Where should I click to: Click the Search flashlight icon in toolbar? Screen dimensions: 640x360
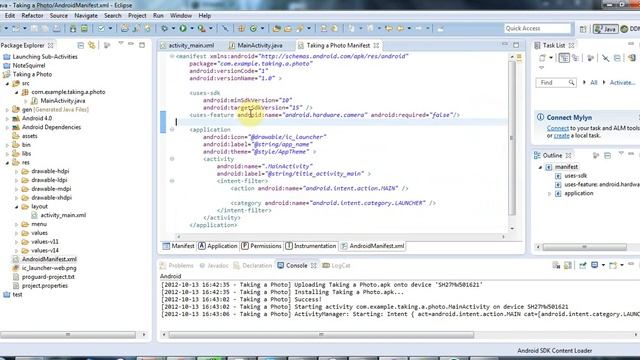coord(300,29)
